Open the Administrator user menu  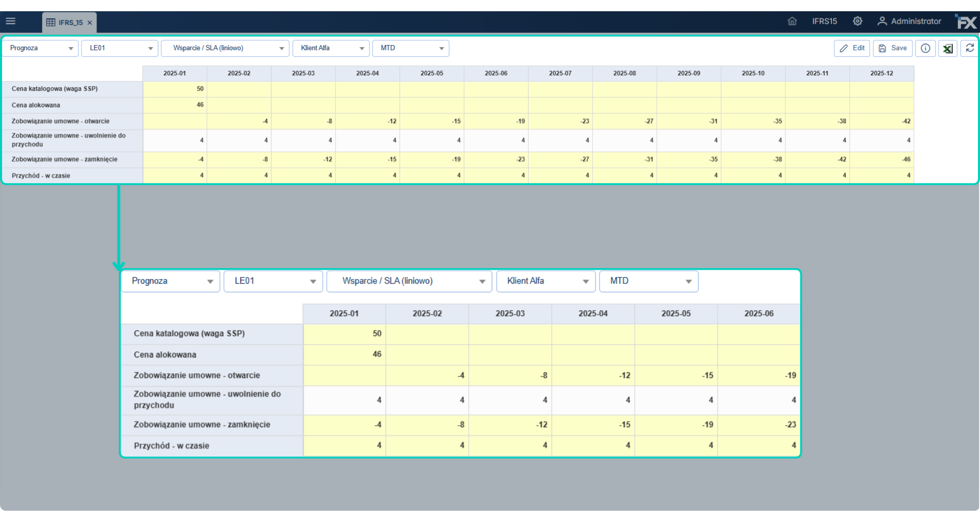(909, 22)
